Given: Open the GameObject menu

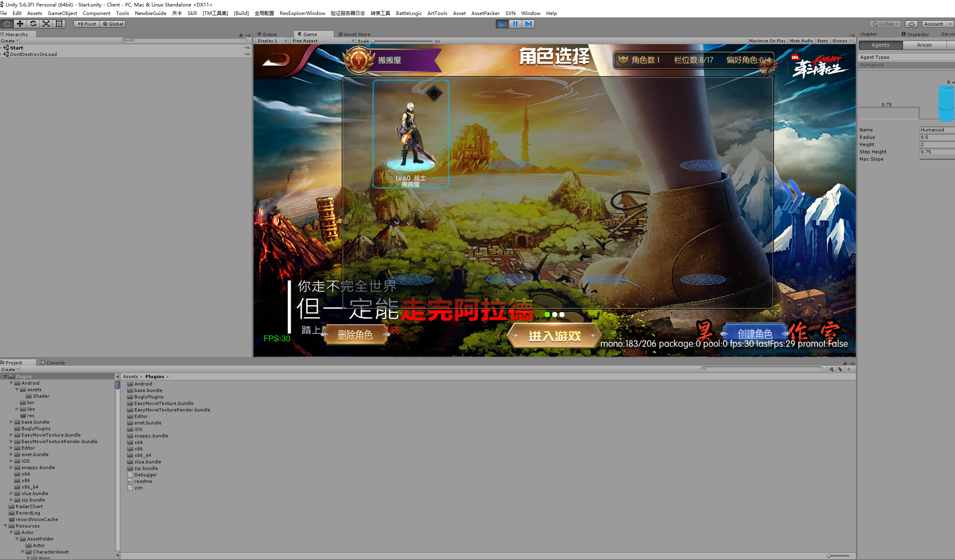Looking at the screenshot, I should [62, 13].
